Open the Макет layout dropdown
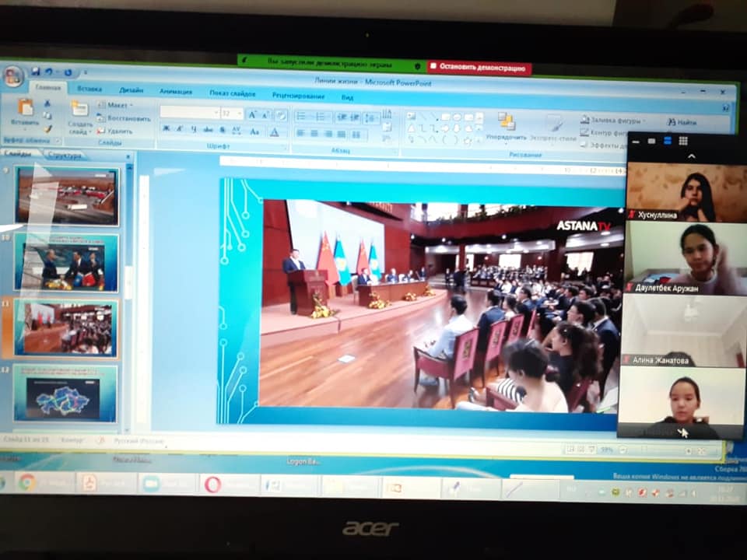 pyautogui.click(x=115, y=105)
